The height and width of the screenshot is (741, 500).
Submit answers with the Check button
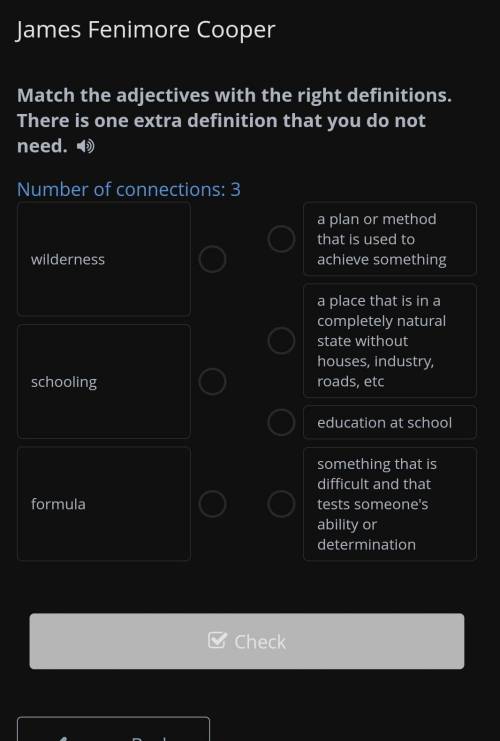[x=247, y=641]
